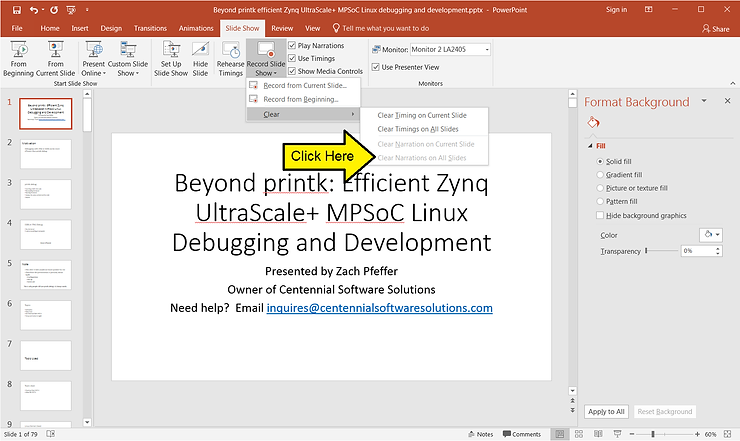740x441 pixels.
Task: Click the Fill paint bucket icon
Action: [592, 122]
